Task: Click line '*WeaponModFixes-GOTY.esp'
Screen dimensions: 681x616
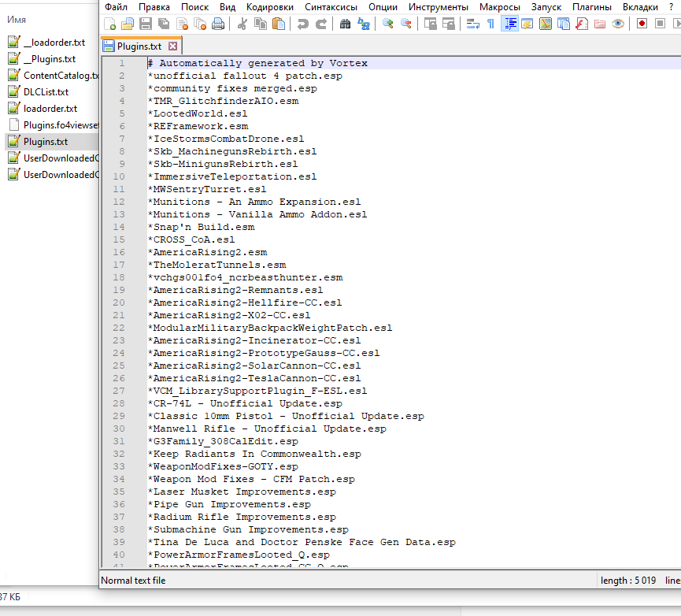Action: (x=224, y=466)
